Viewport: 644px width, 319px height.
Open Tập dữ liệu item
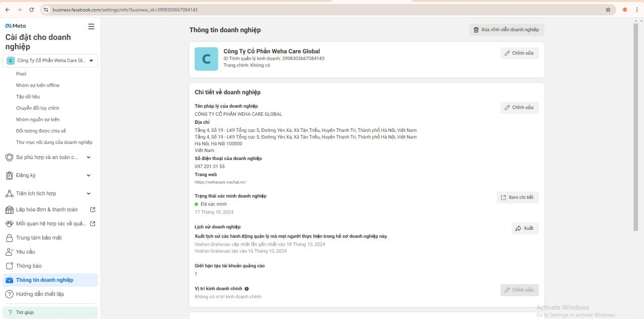tap(28, 97)
